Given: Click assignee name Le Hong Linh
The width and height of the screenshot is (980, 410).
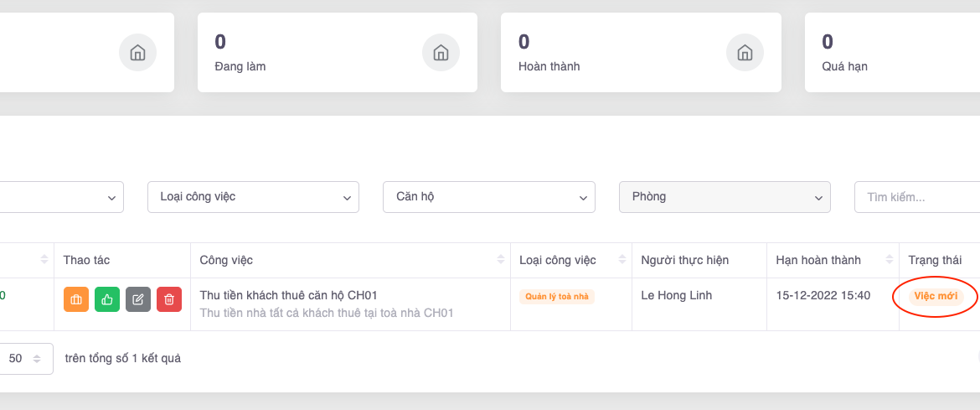Looking at the screenshot, I should pyautogui.click(x=677, y=295).
